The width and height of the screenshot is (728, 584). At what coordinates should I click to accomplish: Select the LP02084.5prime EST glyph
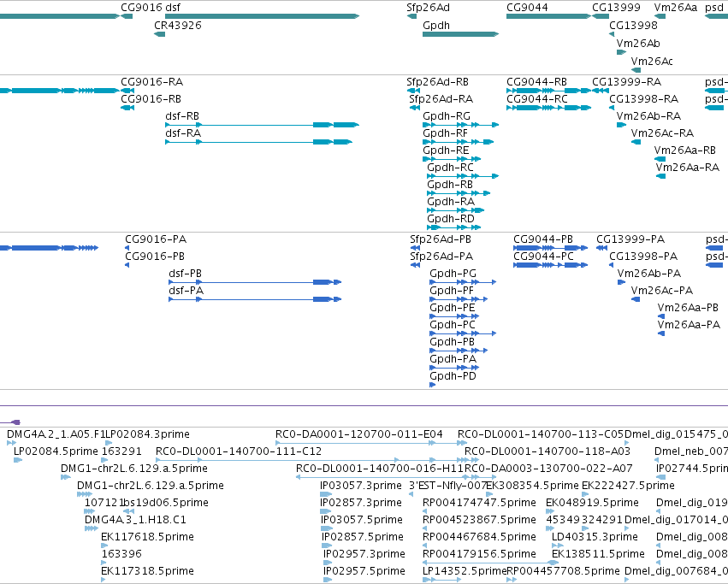[18, 461]
